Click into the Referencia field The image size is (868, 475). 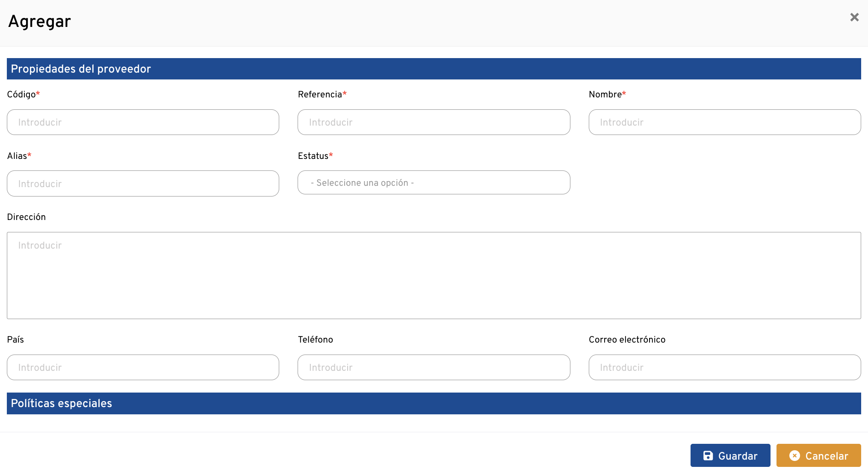(434, 123)
